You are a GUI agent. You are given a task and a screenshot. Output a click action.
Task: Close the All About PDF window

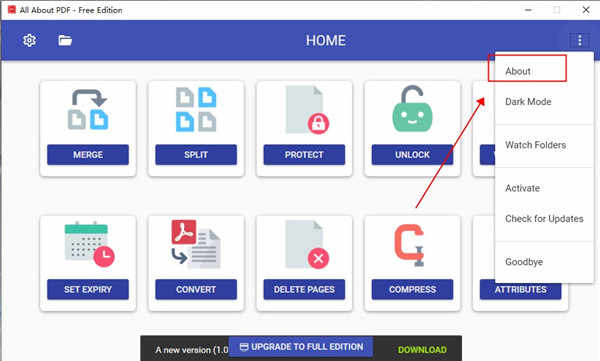tap(586, 10)
